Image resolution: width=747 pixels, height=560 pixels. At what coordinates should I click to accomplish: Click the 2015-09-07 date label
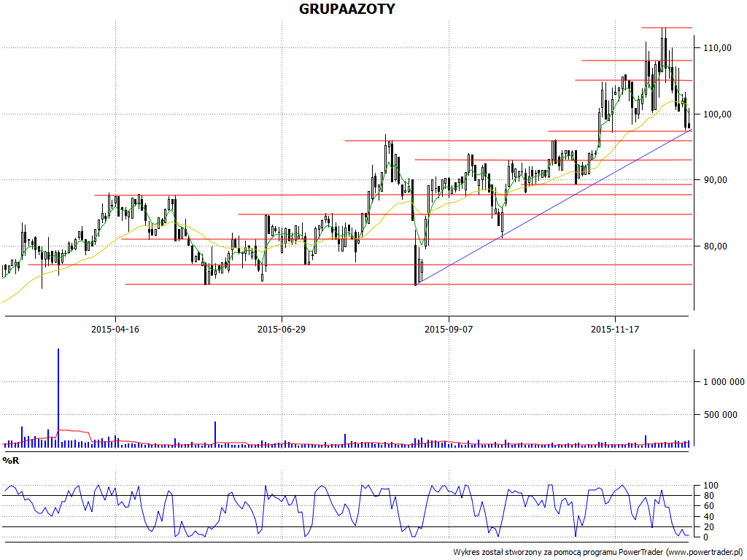click(449, 329)
